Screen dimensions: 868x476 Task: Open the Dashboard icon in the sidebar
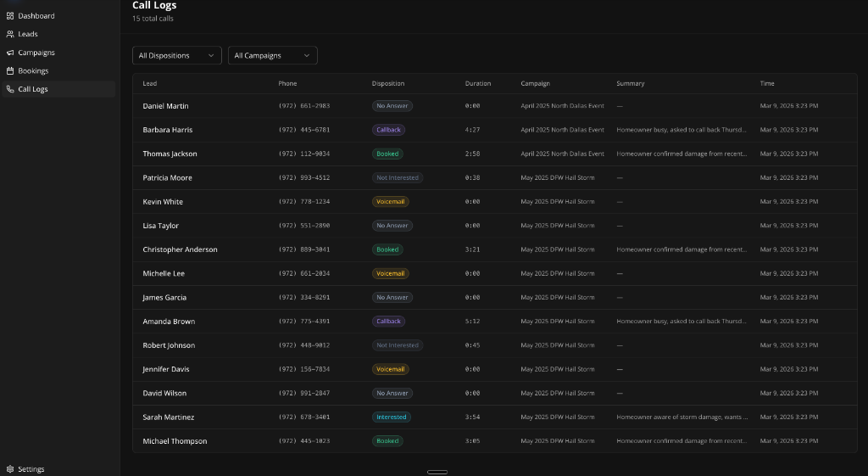point(10,16)
